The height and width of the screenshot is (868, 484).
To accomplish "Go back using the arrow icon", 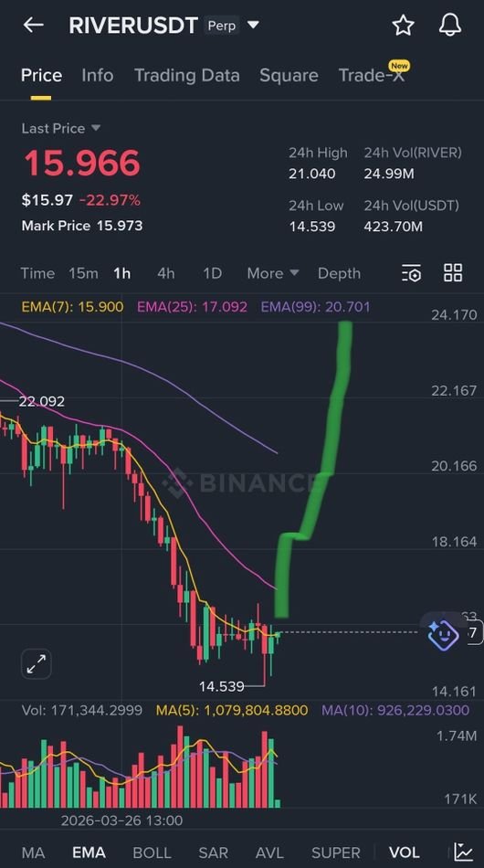I will pyautogui.click(x=33, y=25).
